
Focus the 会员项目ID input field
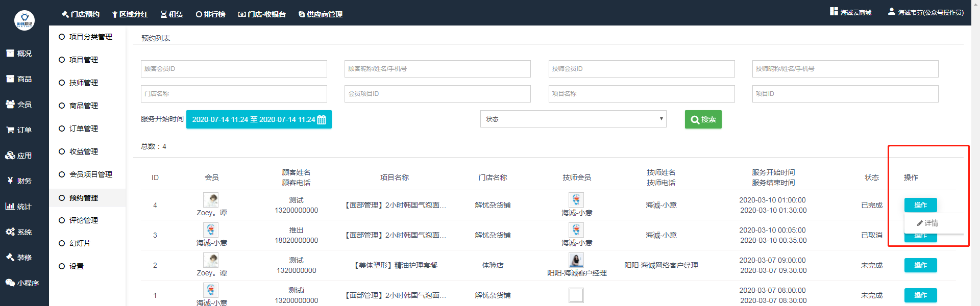[437, 94]
